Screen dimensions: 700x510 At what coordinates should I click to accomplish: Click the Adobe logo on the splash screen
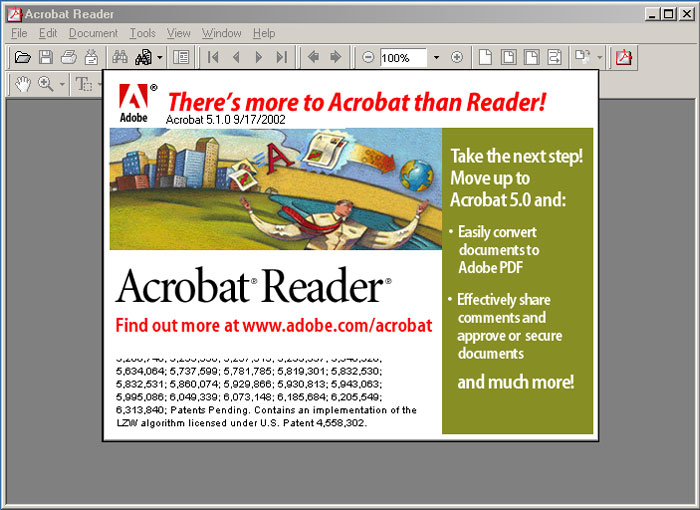pos(134,103)
